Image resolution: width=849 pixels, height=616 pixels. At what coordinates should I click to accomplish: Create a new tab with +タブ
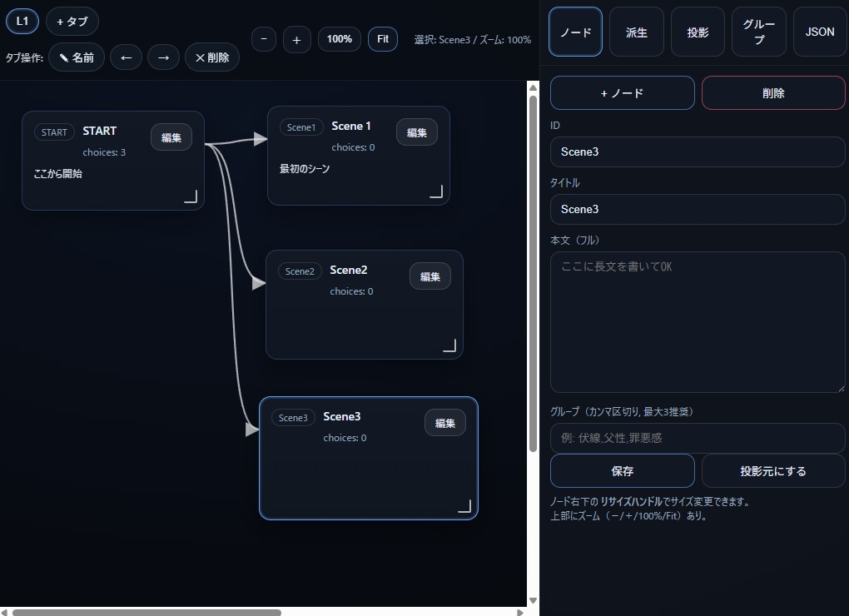(x=72, y=21)
